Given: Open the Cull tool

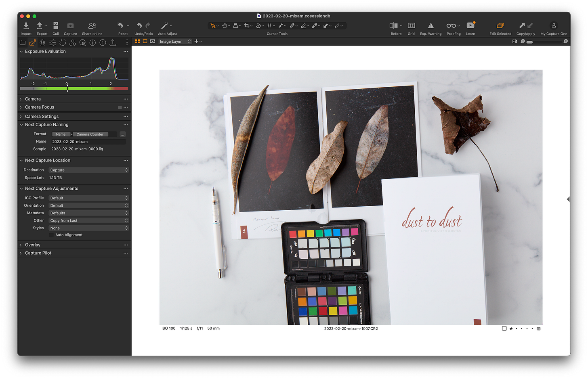Looking at the screenshot, I should (56, 26).
